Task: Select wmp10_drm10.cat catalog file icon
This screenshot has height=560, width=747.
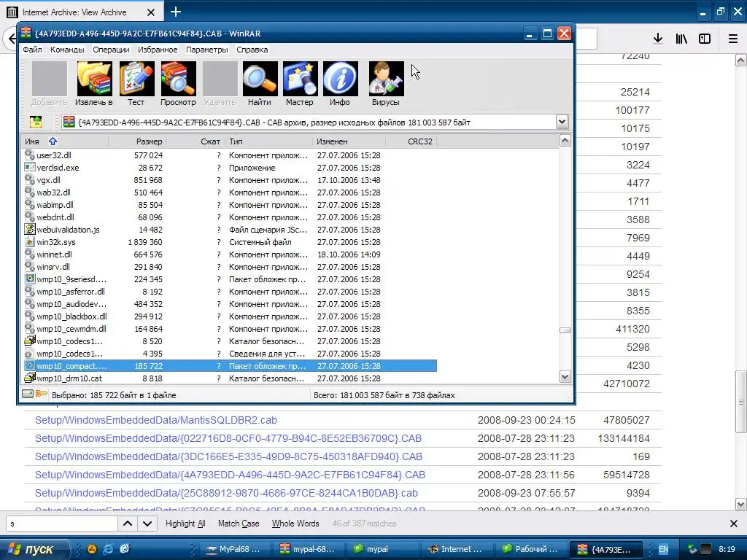Action: coord(29,378)
